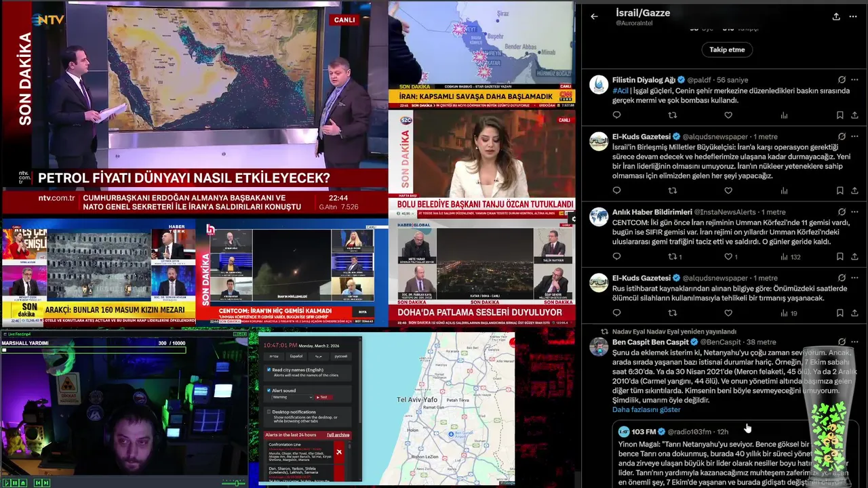This screenshot has height=488, width=868.
Task: Expand Ben Caspit tweet with Daha fazlasını göster
Action: [x=646, y=409]
